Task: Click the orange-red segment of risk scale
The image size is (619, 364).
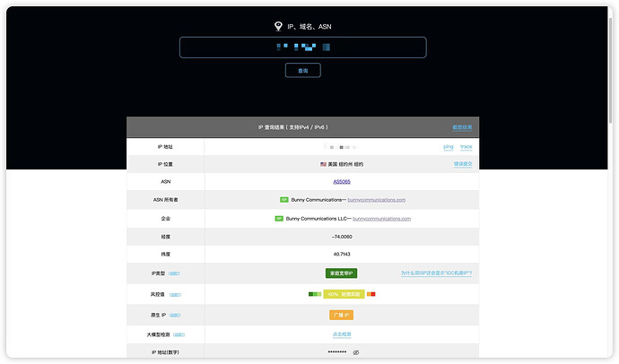Action: point(371,294)
